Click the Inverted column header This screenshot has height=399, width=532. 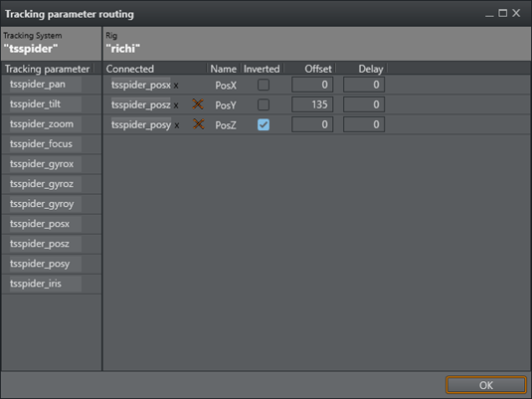(x=262, y=69)
